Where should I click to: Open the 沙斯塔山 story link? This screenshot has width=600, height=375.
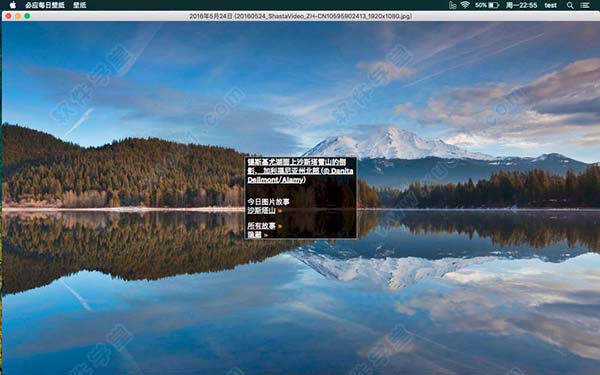tap(261, 210)
